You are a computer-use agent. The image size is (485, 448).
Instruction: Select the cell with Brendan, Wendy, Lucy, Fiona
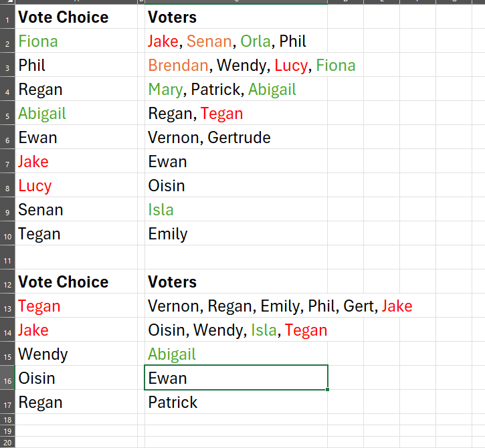236,65
